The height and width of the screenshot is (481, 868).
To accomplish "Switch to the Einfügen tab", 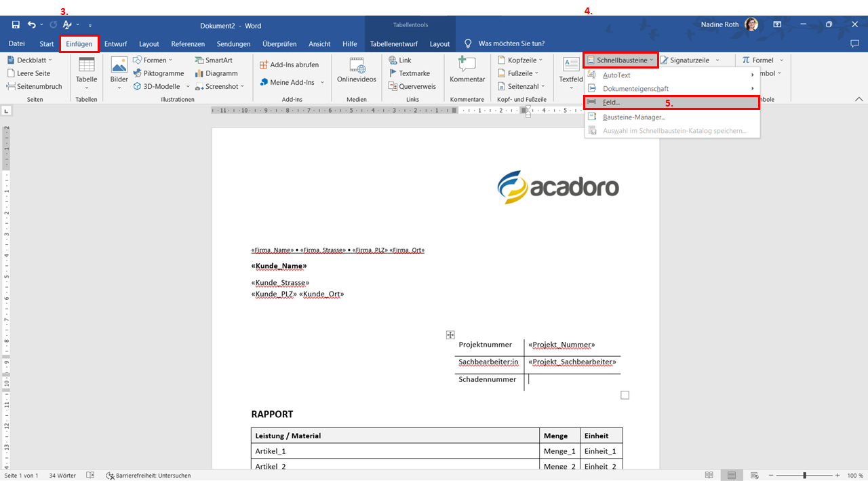I will [79, 44].
